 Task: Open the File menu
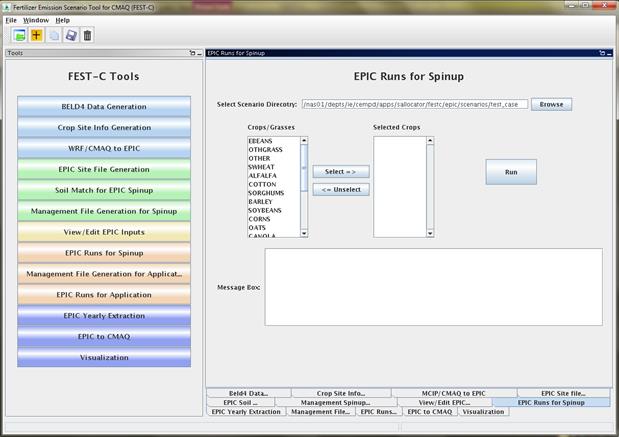coord(11,20)
